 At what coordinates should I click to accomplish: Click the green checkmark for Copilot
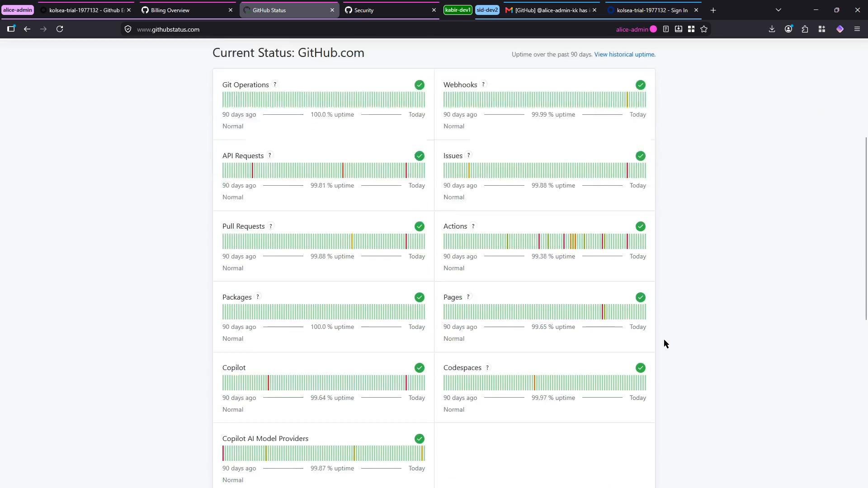point(420,368)
